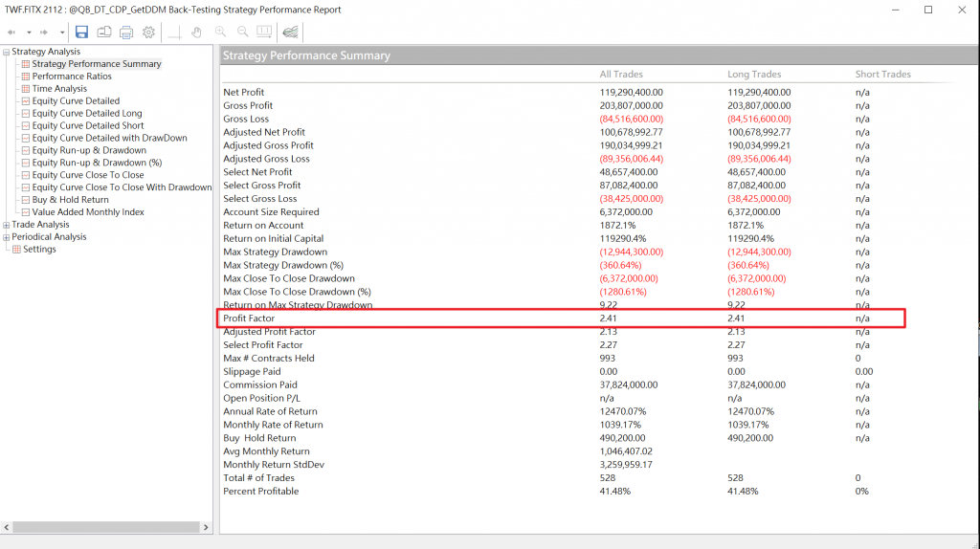Viewport: 980px width, 549px height.
Task: Open Performance Ratios report
Action: click(x=71, y=77)
